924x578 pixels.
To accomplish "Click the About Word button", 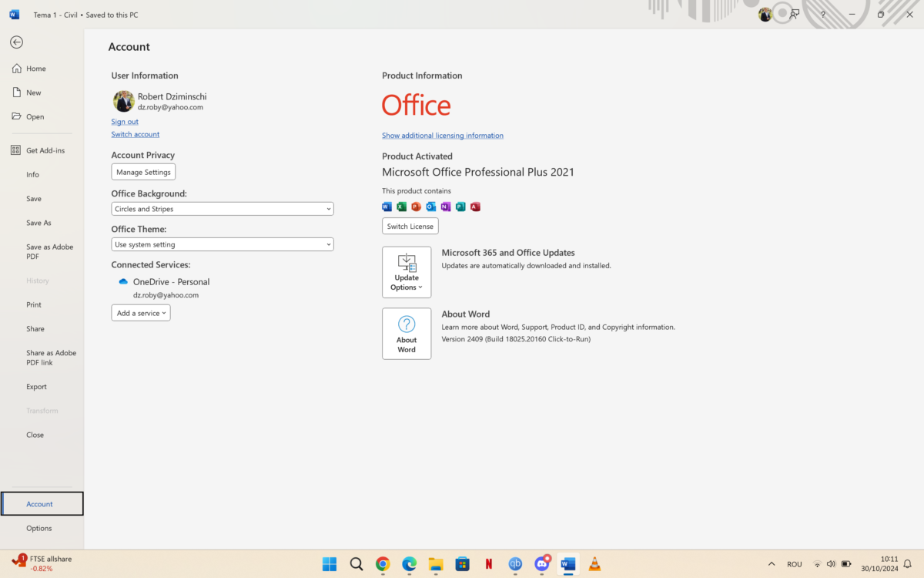I will [407, 334].
